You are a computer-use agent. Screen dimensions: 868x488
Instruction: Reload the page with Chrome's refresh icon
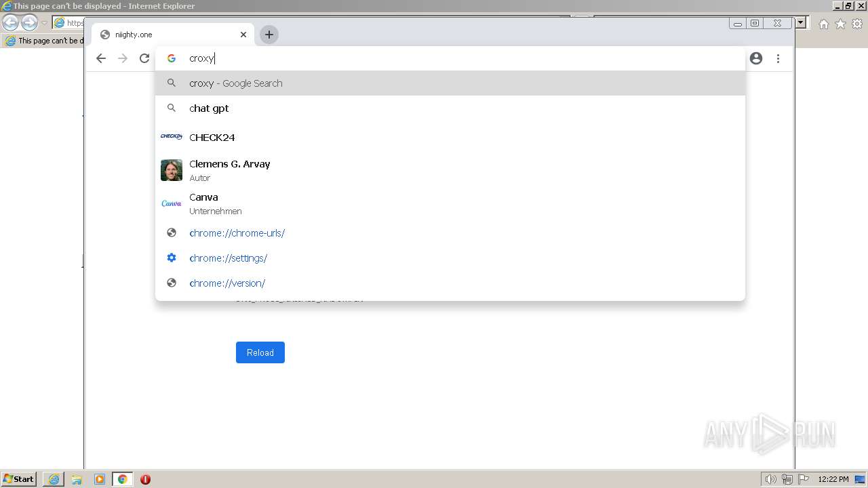coord(144,58)
